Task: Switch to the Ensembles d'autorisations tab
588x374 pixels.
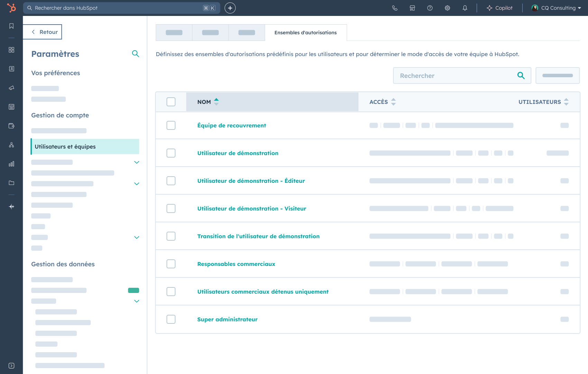Action: (x=305, y=33)
